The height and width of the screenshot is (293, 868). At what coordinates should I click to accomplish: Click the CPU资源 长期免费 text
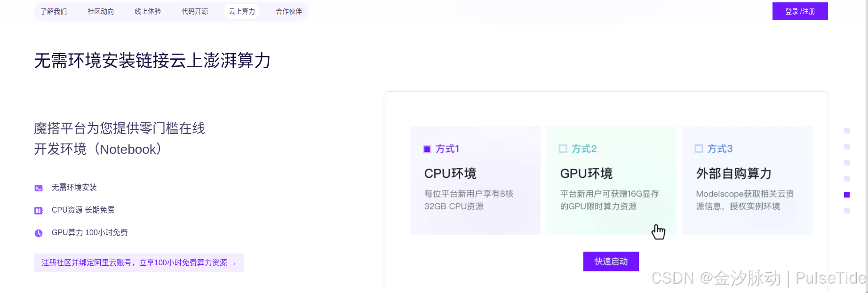pyautogui.click(x=83, y=210)
